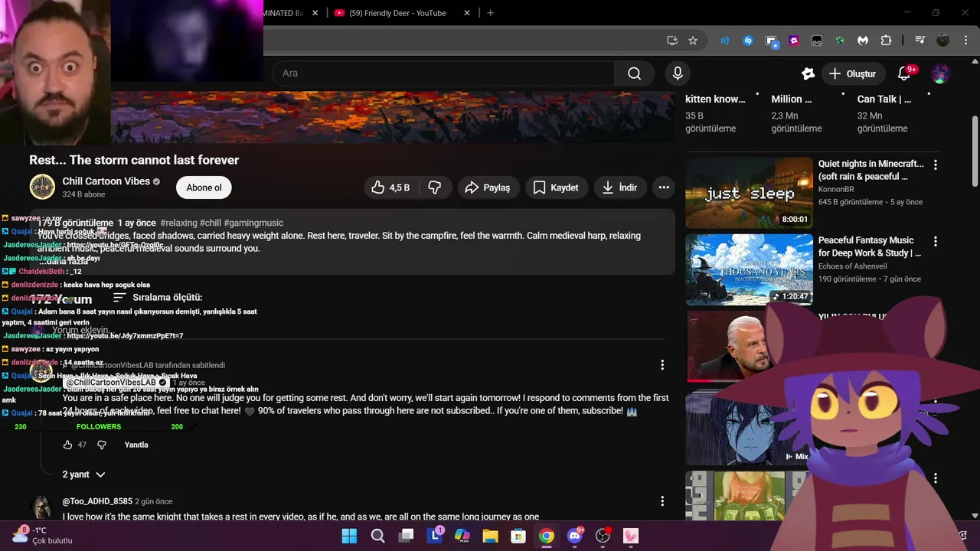Open the Chill Cartoon Vibes channel avatar

pos(42,187)
